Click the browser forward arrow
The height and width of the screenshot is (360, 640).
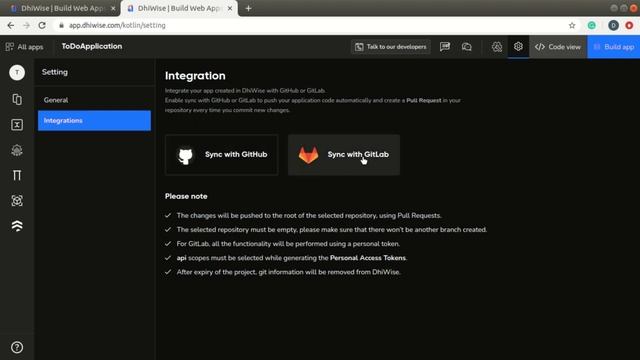(x=27, y=25)
